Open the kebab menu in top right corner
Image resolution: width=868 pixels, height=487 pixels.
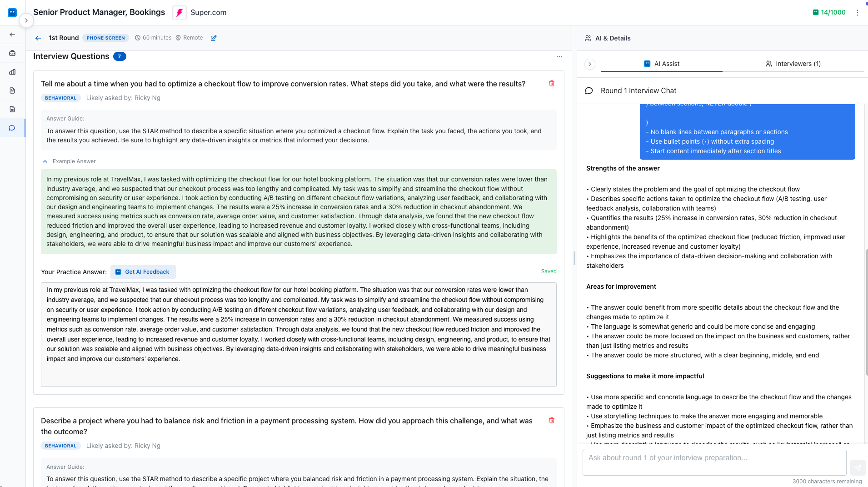pos(857,12)
